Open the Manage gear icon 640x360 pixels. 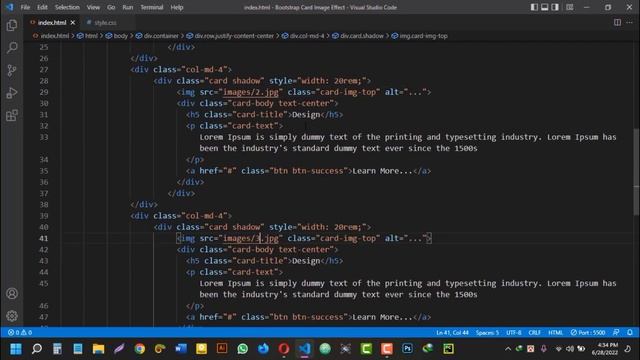pyautogui.click(x=12, y=316)
